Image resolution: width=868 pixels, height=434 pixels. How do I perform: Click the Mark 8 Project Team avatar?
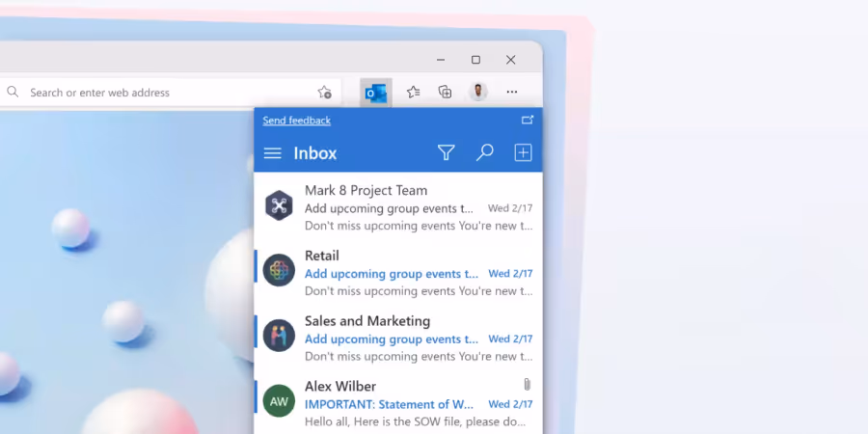[x=279, y=205]
